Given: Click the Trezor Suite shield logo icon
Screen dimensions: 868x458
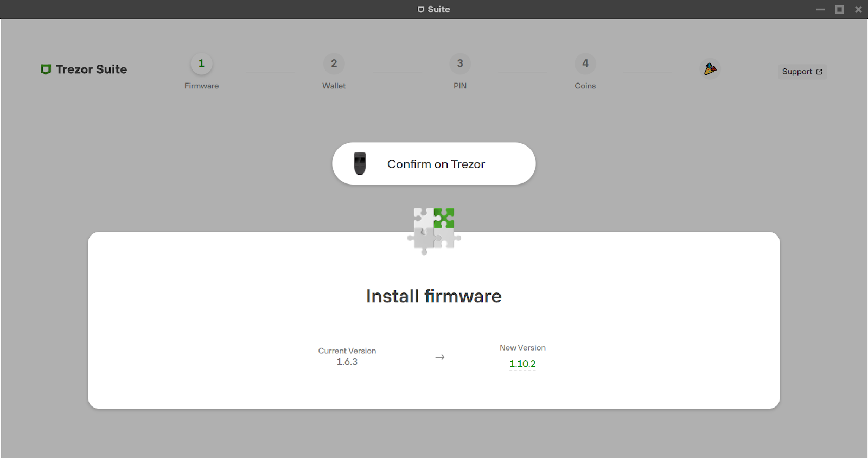Looking at the screenshot, I should click(x=46, y=69).
